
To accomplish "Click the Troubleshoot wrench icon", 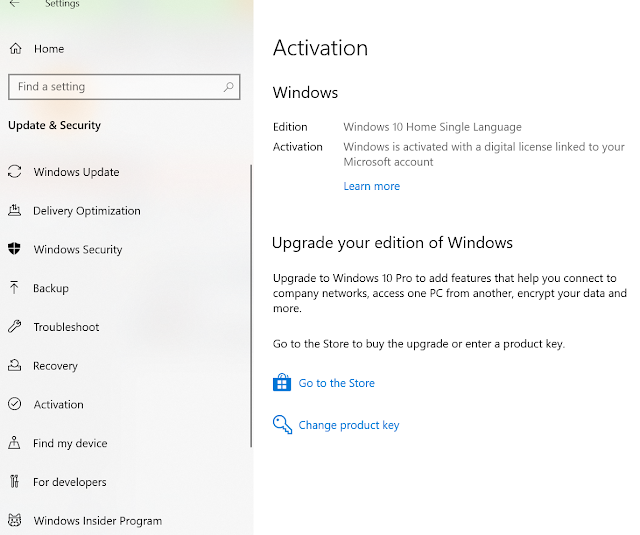I will pos(15,326).
